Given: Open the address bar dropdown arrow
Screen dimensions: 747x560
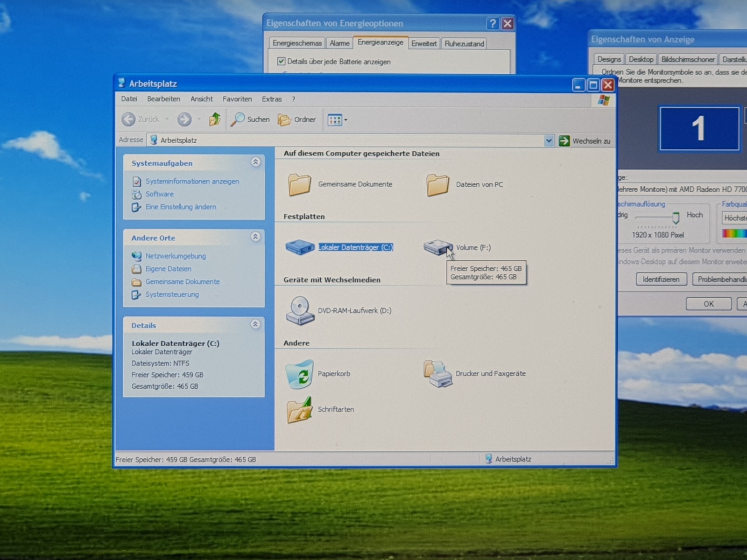Looking at the screenshot, I should point(549,140).
